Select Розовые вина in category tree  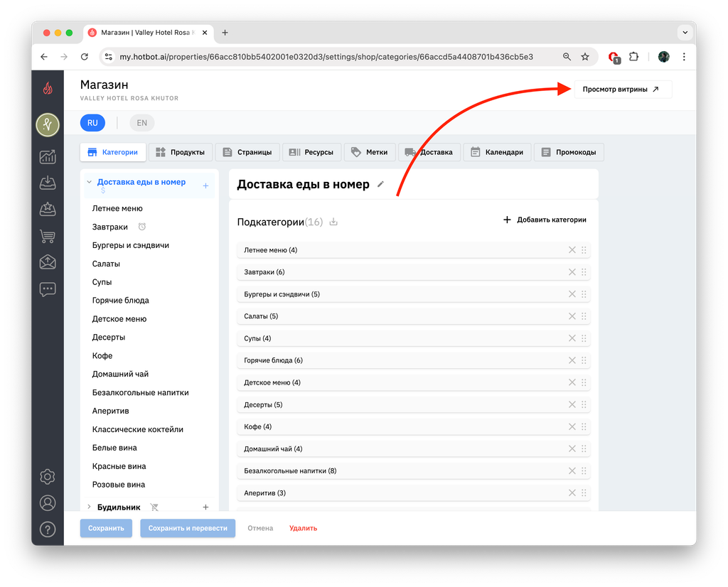[119, 485]
